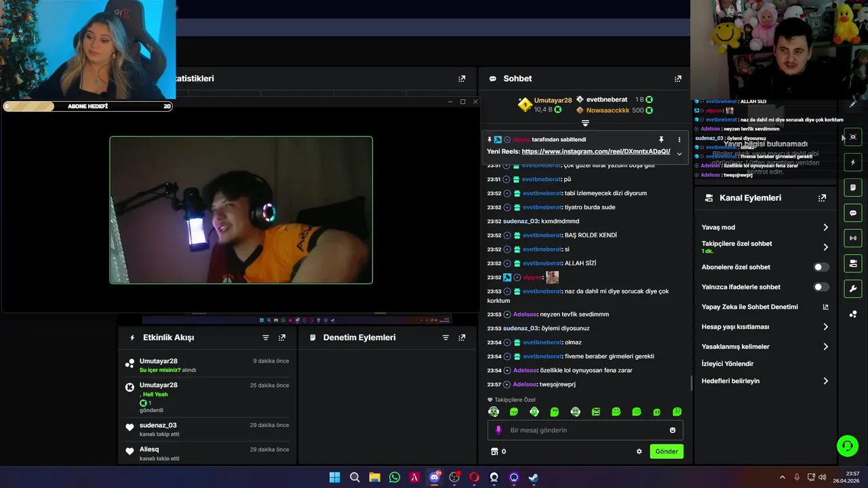Click the purple microphone in message box
The width and height of the screenshot is (868, 488).
pos(498,430)
